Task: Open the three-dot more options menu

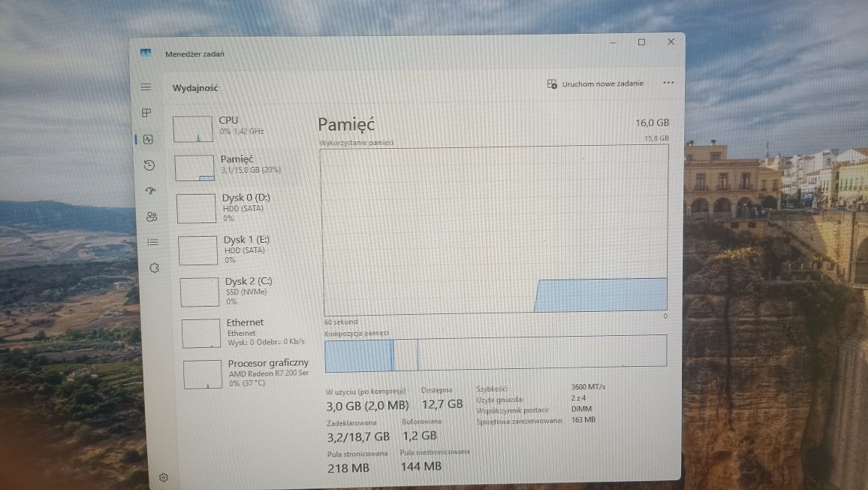Action: (668, 83)
